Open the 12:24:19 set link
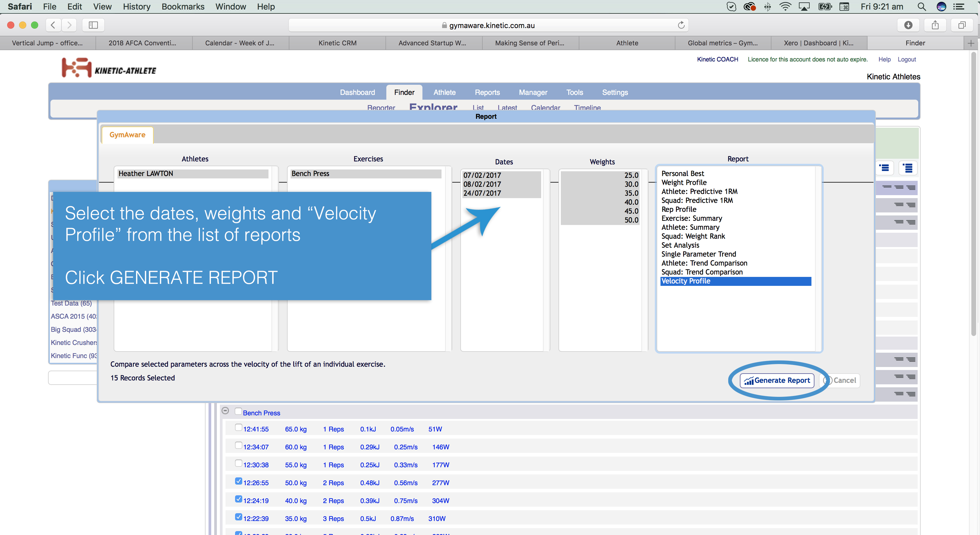 tap(256, 501)
